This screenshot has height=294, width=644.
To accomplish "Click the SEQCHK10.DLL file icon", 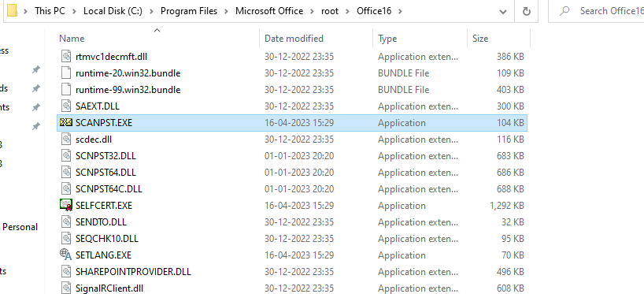I will pyautogui.click(x=66, y=239).
